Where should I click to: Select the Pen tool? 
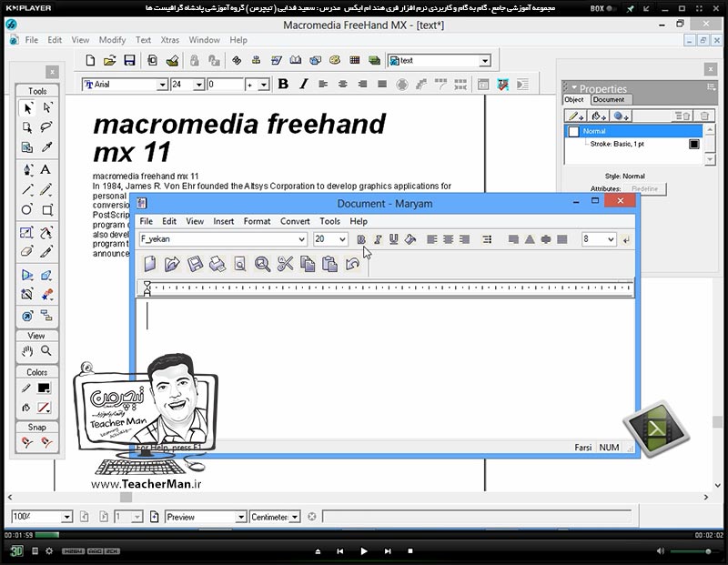(27, 169)
